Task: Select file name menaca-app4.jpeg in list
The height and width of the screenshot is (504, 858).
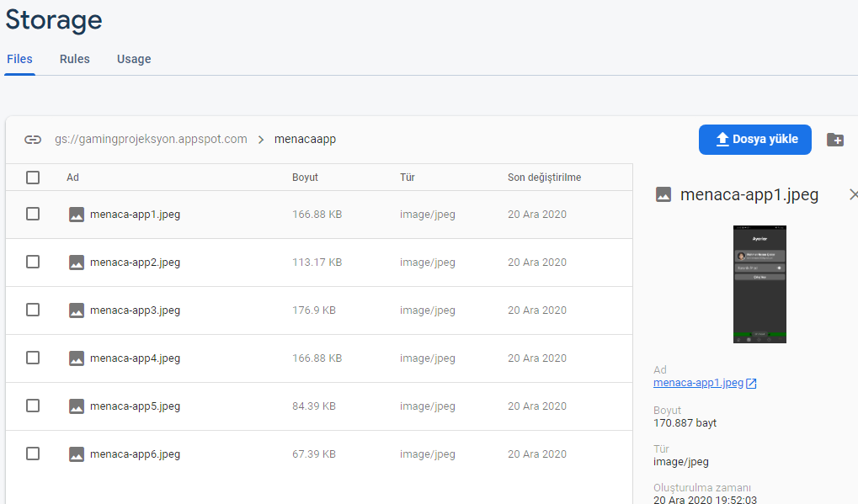Action: click(136, 358)
